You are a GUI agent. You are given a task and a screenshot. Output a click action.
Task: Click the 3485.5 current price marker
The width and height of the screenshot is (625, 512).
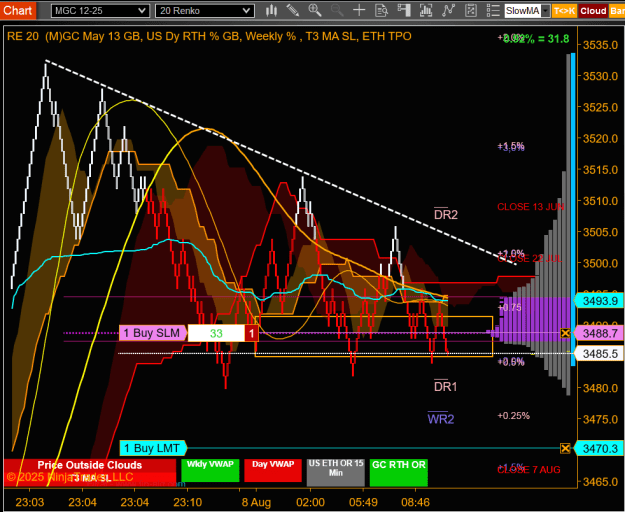(599, 353)
